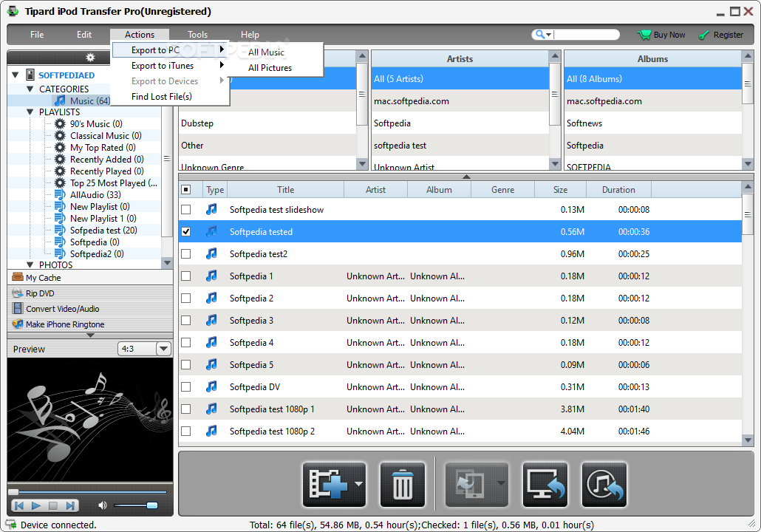Image resolution: width=761 pixels, height=532 pixels.
Task: Click the add media file button
Action: pos(329,484)
